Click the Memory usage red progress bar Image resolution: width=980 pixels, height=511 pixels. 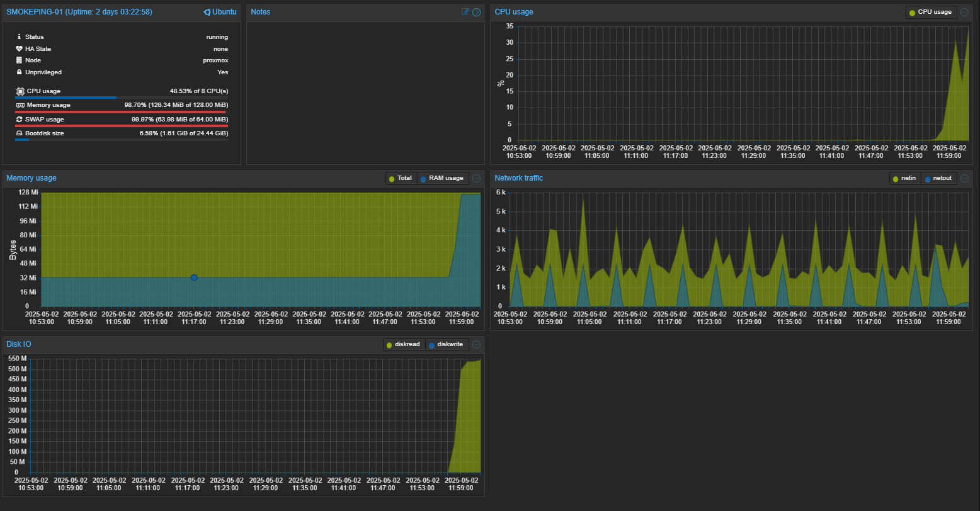[x=120, y=112]
